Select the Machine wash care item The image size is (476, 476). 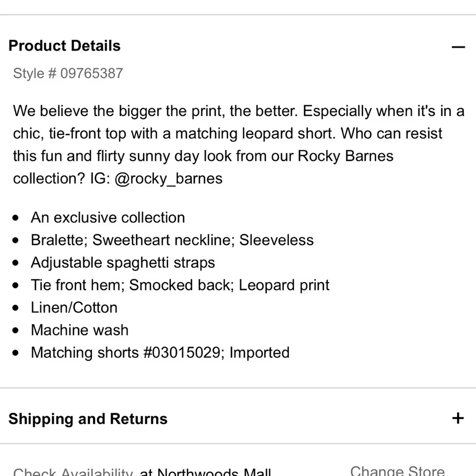point(79,330)
